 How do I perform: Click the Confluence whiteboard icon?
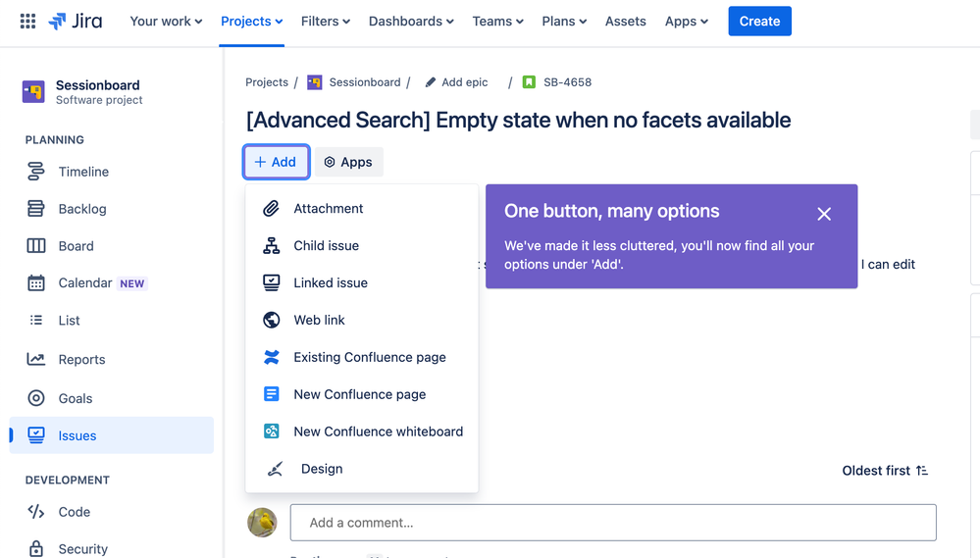271,431
